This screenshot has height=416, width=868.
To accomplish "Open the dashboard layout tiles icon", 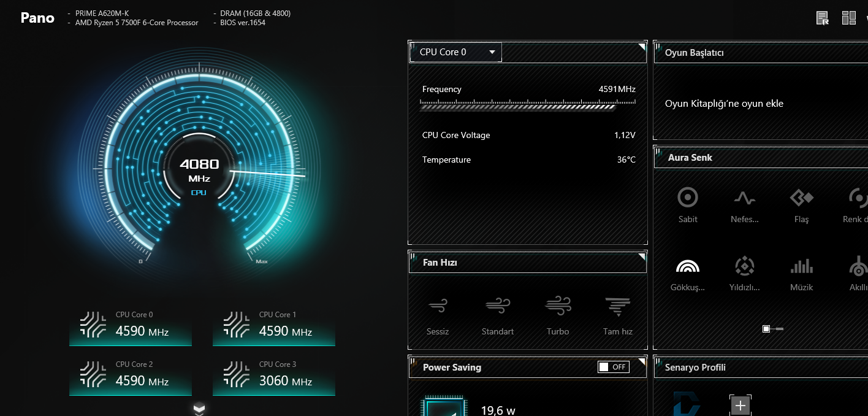I will (x=849, y=18).
